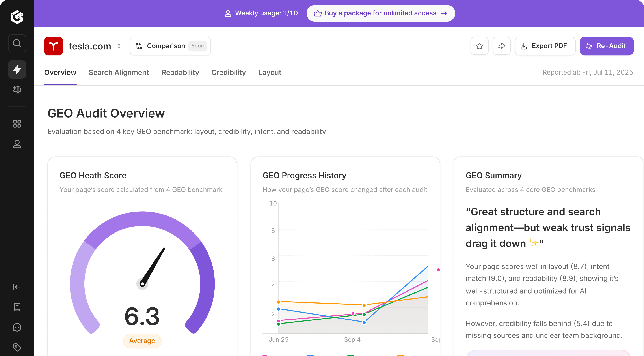Click the chat feedback icon

tap(17, 327)
